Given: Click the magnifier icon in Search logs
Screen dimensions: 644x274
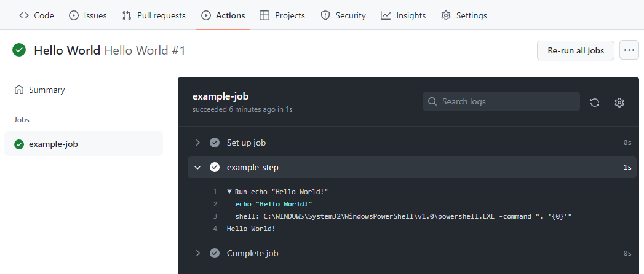Looking at the screenshot, I should 432,101.
